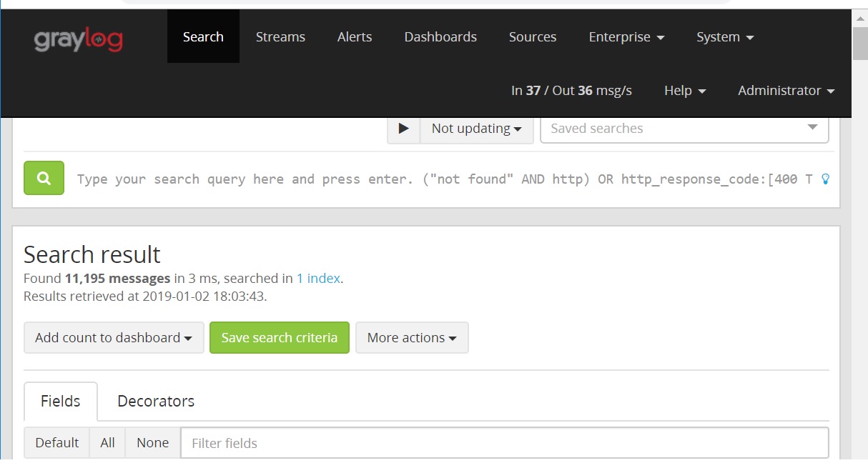Focus the search query input
The height and width of the screenshot is (463, 868).
tap(444, 179)
